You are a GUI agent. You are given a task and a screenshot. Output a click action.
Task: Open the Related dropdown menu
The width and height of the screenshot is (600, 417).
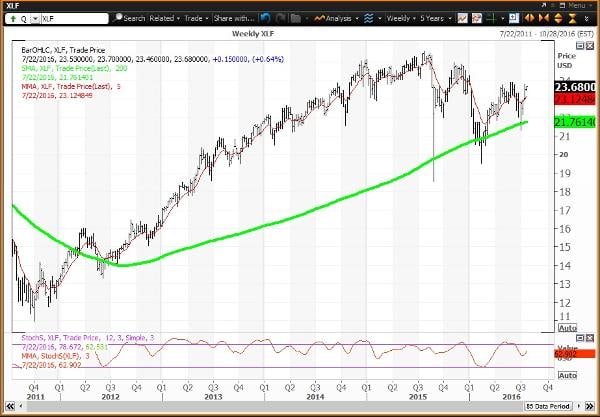point(166,18)
